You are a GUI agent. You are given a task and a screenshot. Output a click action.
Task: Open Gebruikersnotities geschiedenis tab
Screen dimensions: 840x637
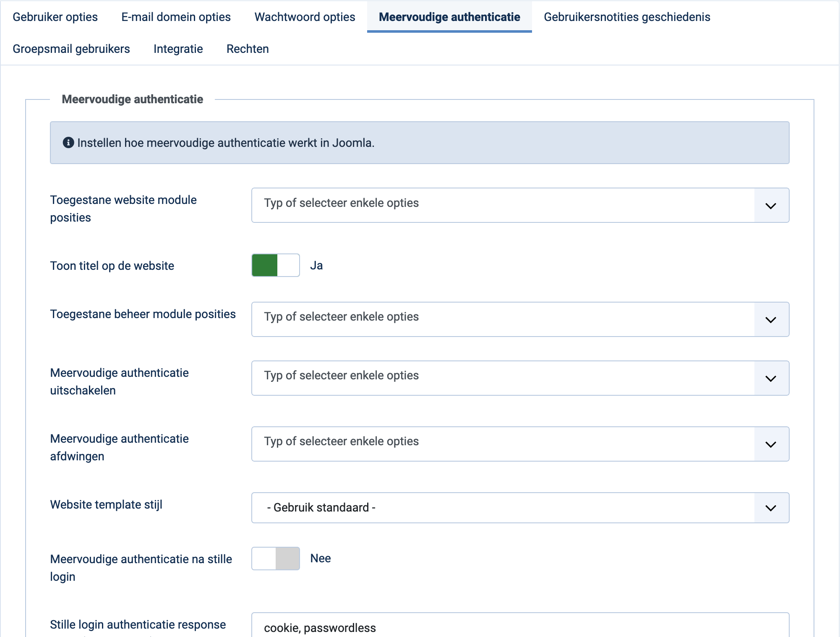627,17
